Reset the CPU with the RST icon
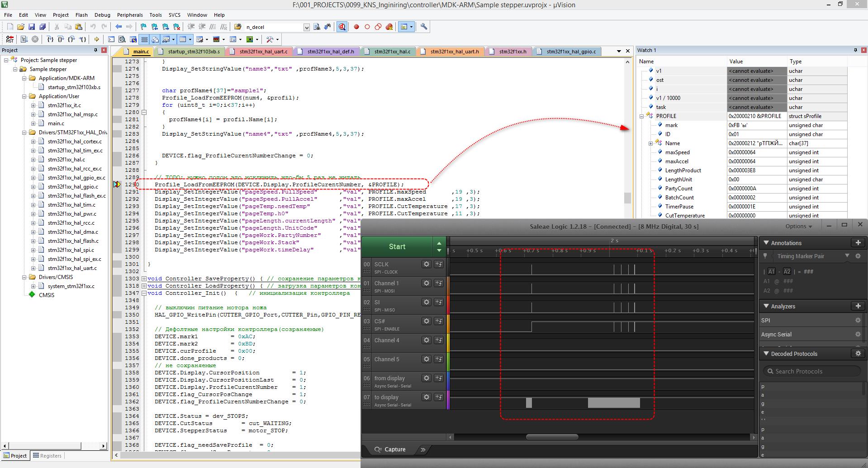This screenshot has height=468, width=868. [x=9, y=39]
